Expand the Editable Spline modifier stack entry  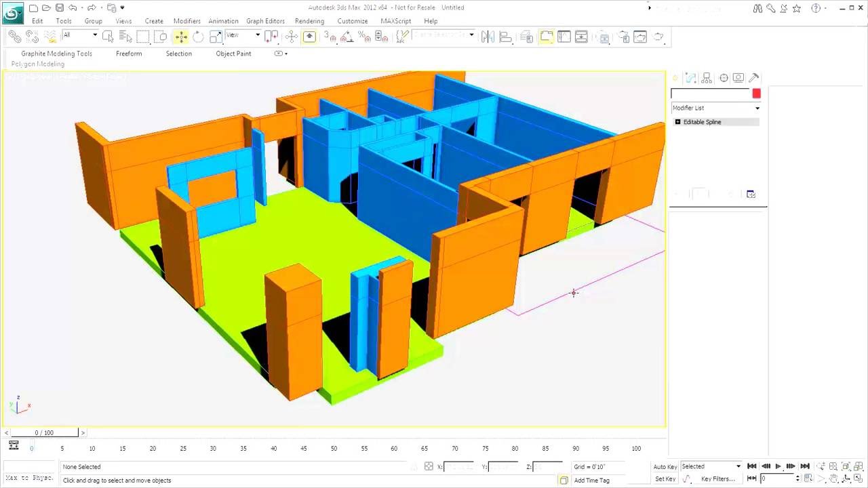[677, 122]
